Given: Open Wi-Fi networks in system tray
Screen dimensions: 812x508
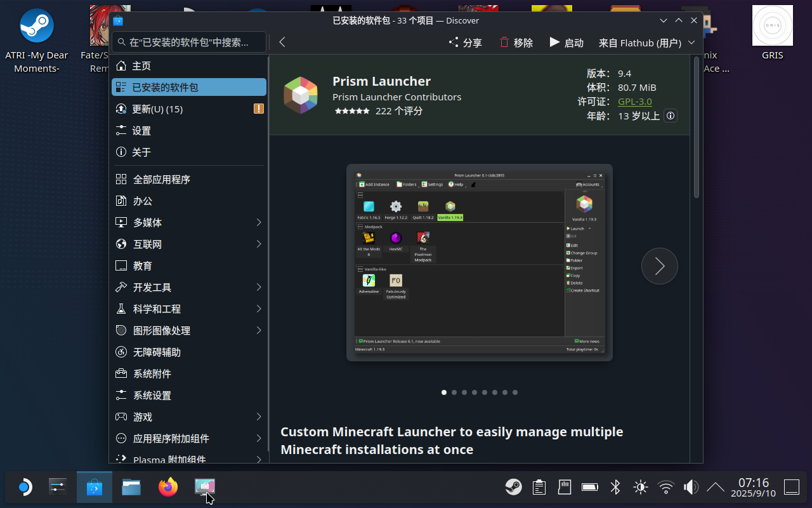Looking at the screenshot, I should 666,487.
